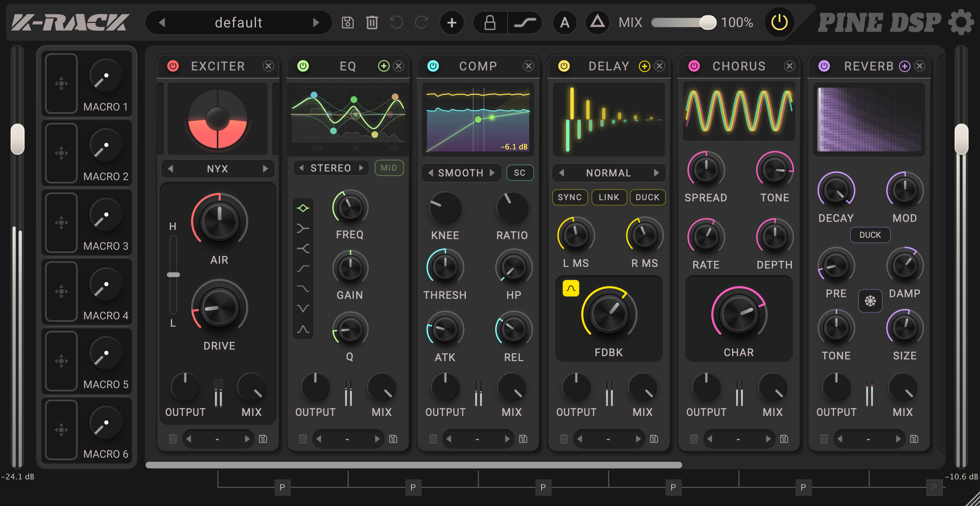Click the exciter AIR knob

pyautogui.click(x=219, y=221)
